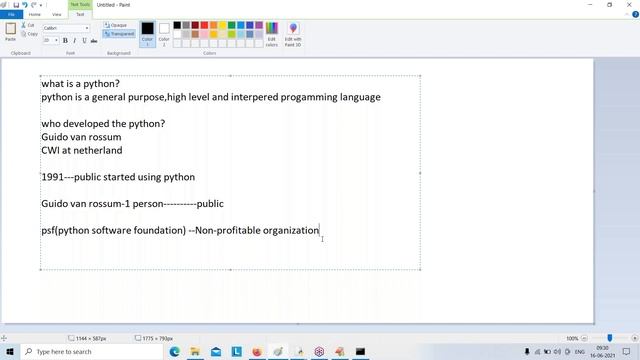Click the line 'what is a python?'
This screenshot has height=360, width=640.
pos(80,84)
